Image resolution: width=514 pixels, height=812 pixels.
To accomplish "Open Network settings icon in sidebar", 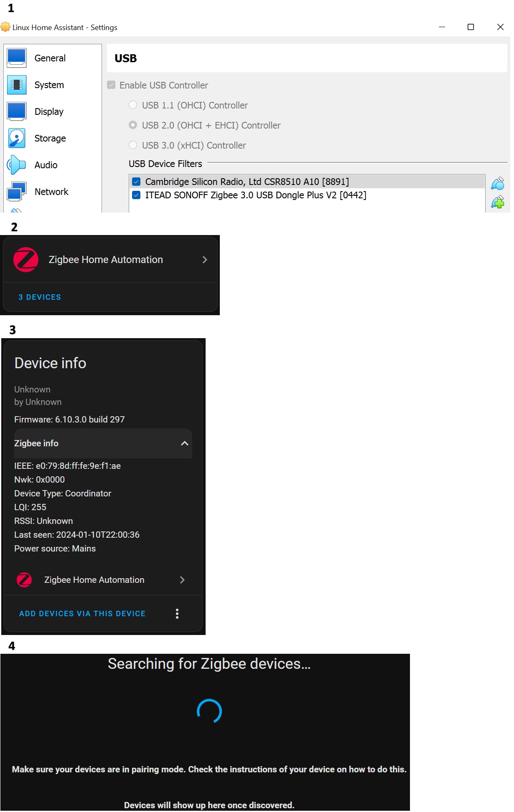I will [17, 192].
